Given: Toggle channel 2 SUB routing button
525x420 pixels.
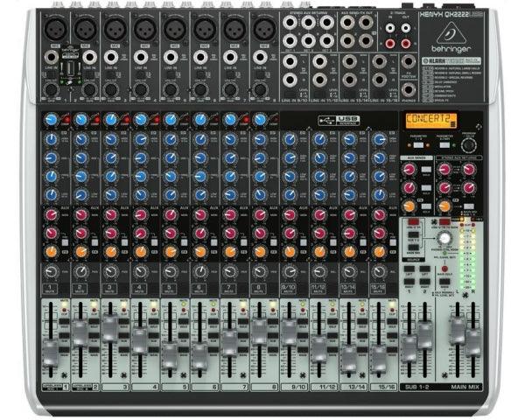Looking at the screenshot, I should (94, 336).
